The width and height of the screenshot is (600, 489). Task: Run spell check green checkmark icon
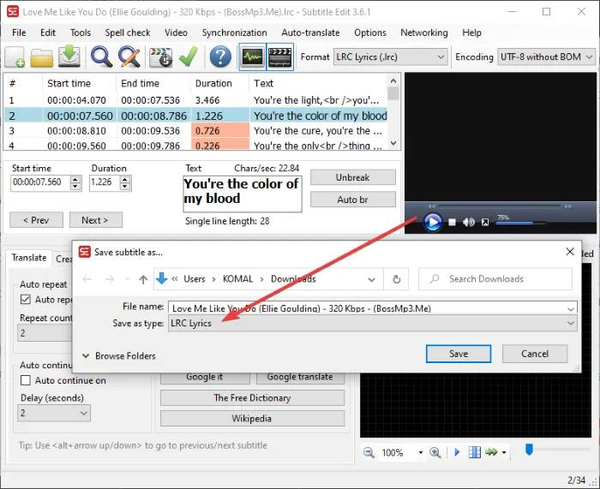tap(189, 57)
